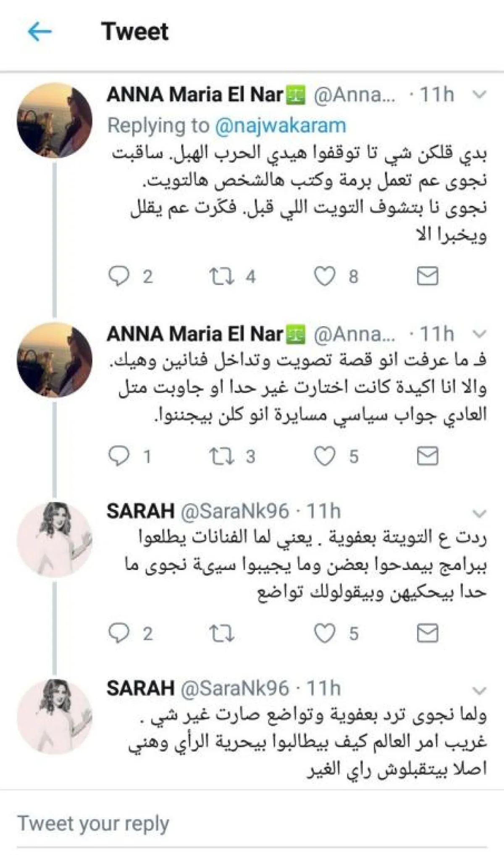The height and width of the screenshot is (855, 504).
Task: Open the @najwakaram profile link
Action: tap(280, 125)
